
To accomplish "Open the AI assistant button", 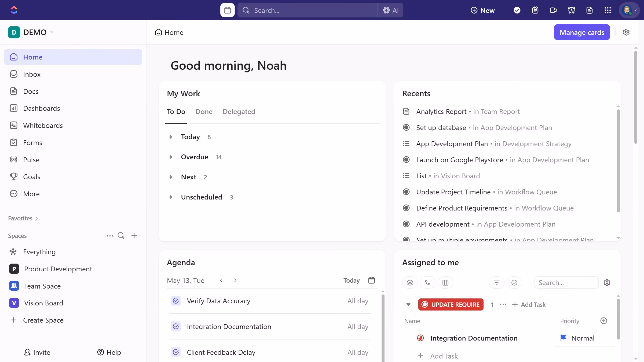I will coord(390,10).
